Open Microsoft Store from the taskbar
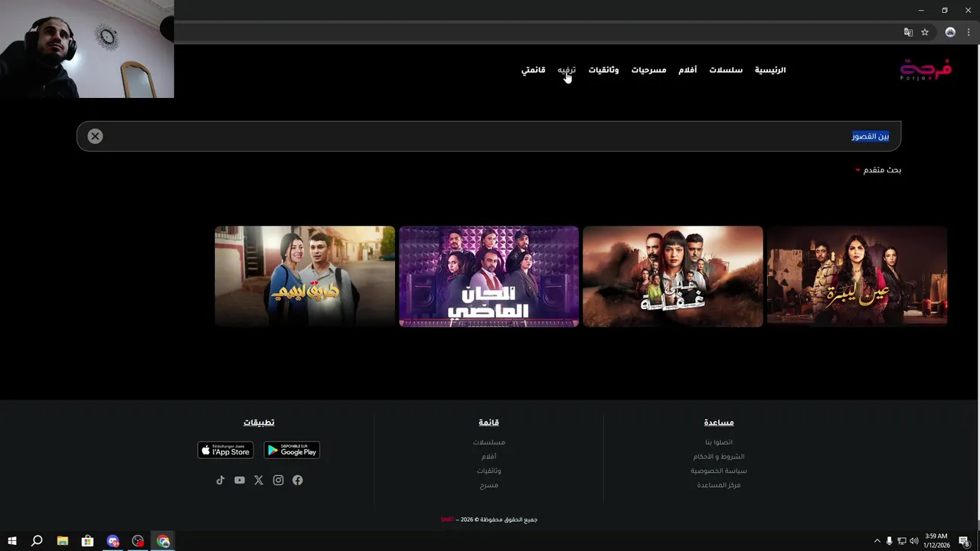This screenshot has width=980, height=551. coord(87,541)
